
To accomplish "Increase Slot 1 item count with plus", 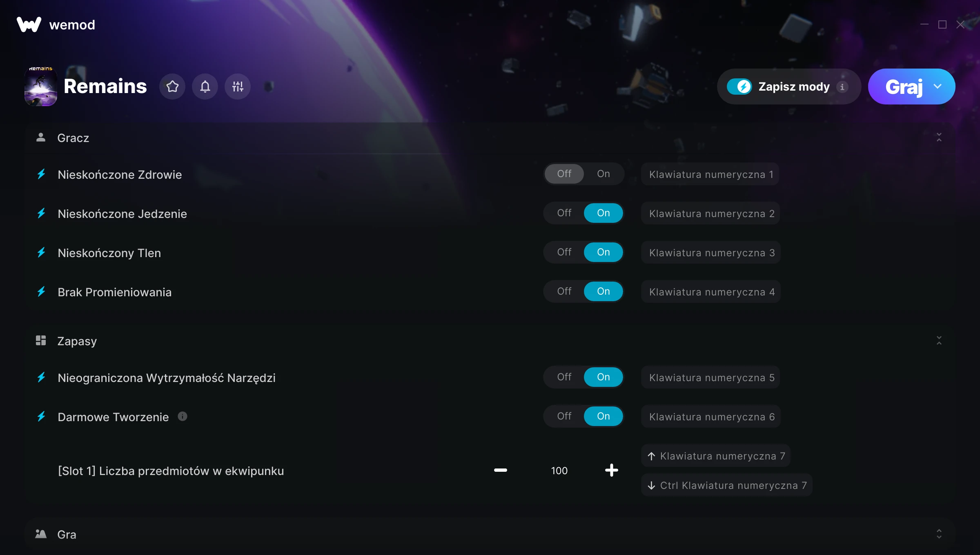I will pos(611,470).
